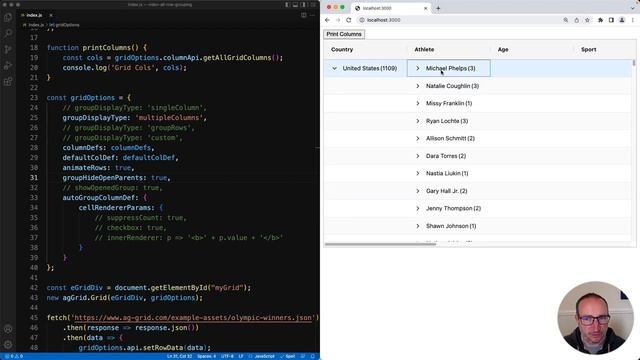Open the Manage gear in VS Code

8,345
